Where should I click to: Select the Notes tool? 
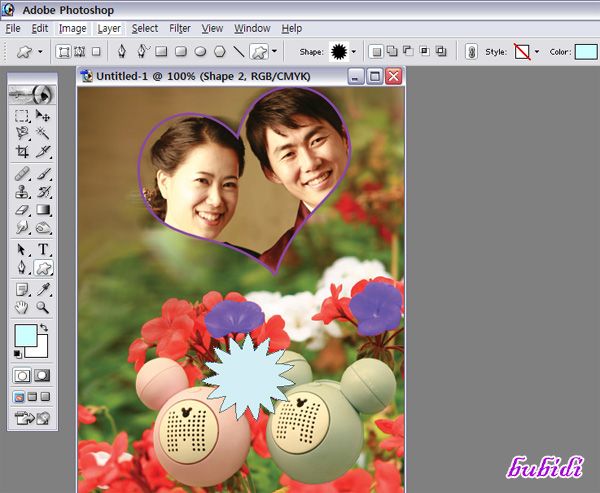(22, 289)
